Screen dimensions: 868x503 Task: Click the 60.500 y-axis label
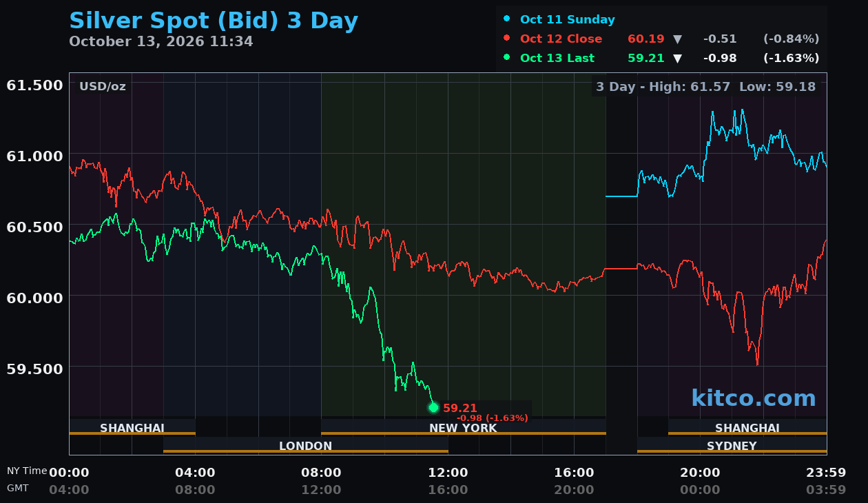(34, 227)
